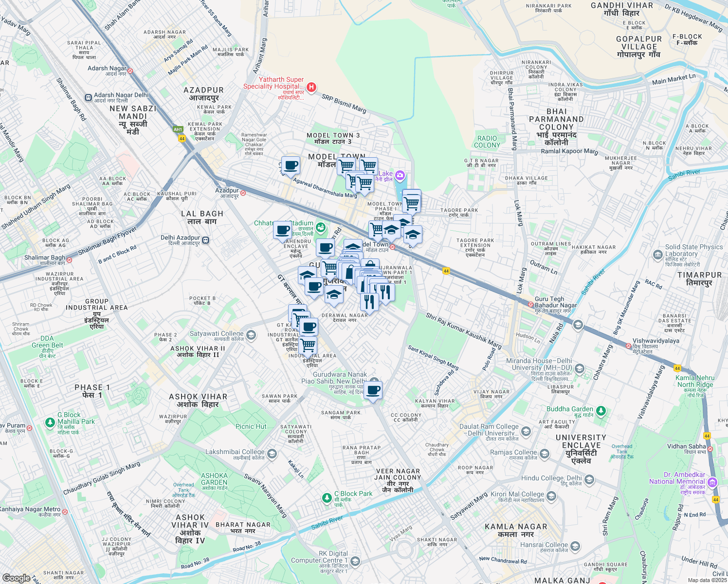Open the café marker beside Gurudwara Nanak Piao Sahib

pos(373,391)
